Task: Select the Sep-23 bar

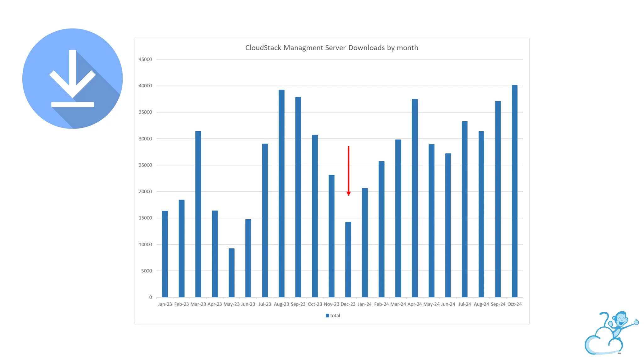Action: pos(298,197)
